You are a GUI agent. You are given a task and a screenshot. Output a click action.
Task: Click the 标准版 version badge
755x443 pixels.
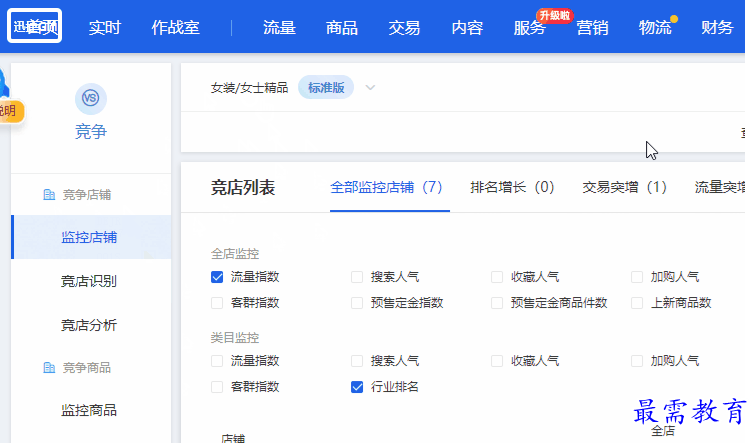pos(326,88)
